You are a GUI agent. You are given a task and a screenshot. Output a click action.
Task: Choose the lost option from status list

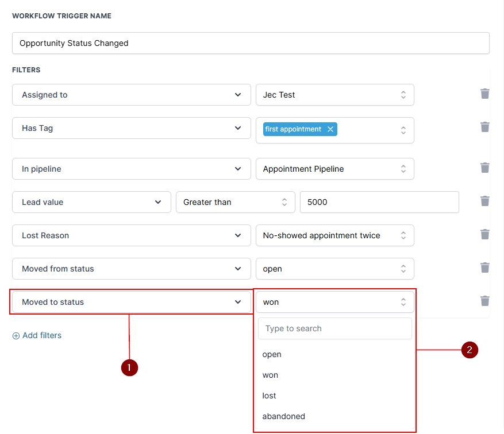pyautogui.click(x=270, y=396)
